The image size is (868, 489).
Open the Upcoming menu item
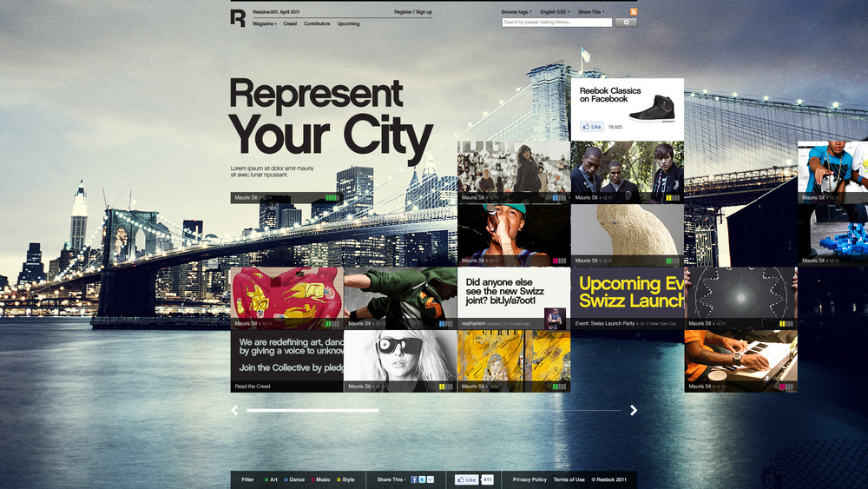[x=348, y=23]
